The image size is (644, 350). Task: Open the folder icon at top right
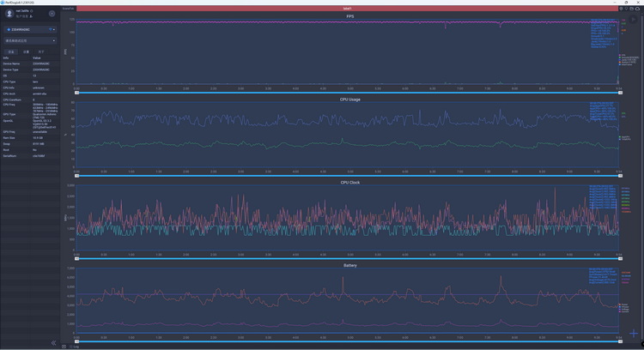tap(632, 9)
